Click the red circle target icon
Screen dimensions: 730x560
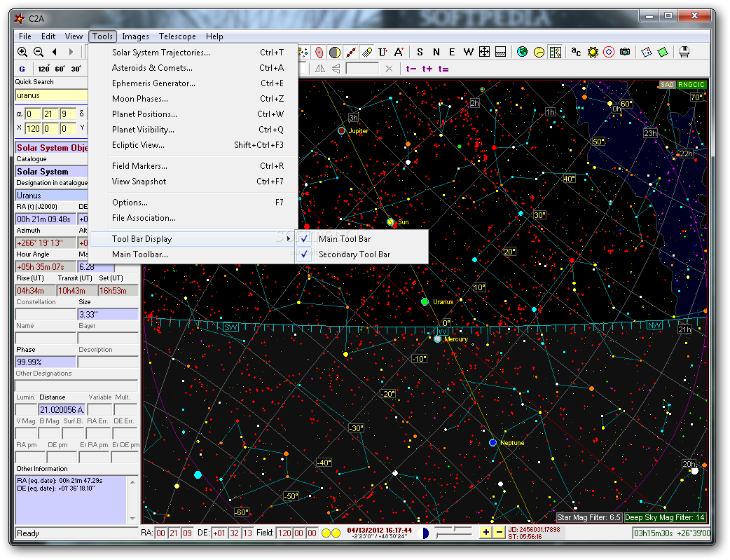609,52
